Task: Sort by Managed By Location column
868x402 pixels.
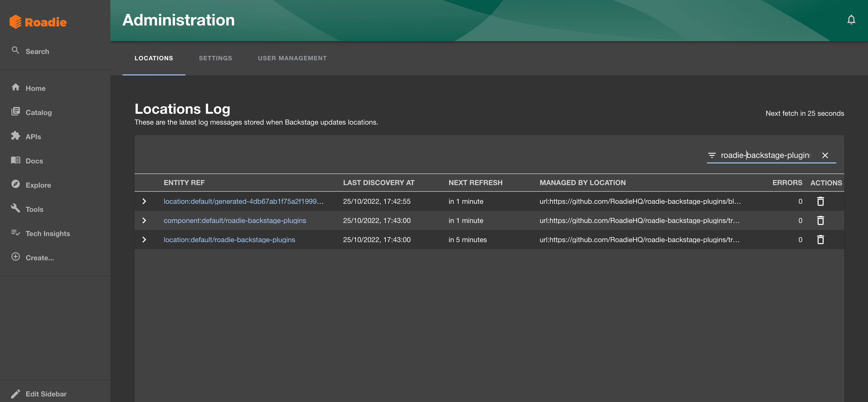Action: pyautogui.click(x=582, y=183)
